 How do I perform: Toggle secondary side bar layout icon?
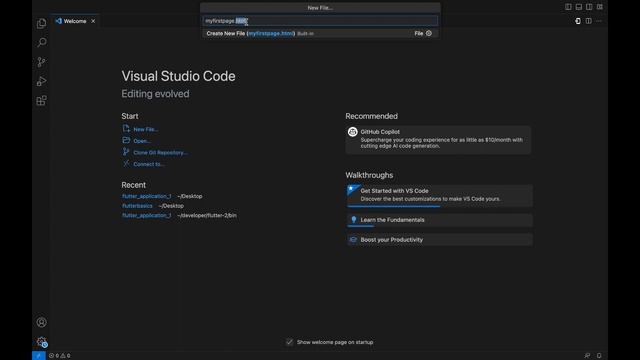pos(589,7)
